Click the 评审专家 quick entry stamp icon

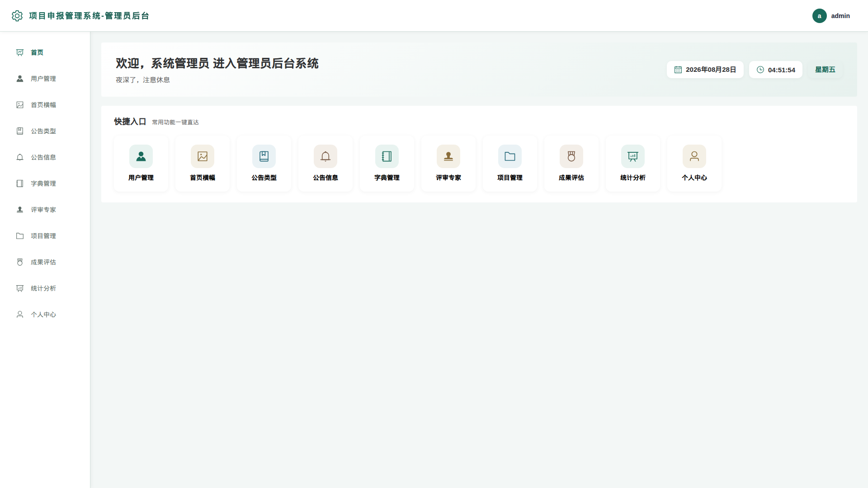[448, 156]
